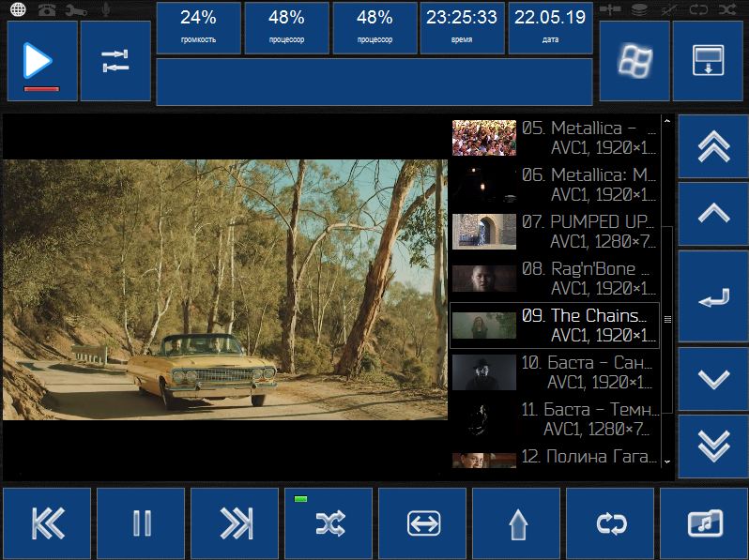Click the playlist scrollbar up arrow
Viewport: 749px width, 560px height.
click(x=667, y=121)
